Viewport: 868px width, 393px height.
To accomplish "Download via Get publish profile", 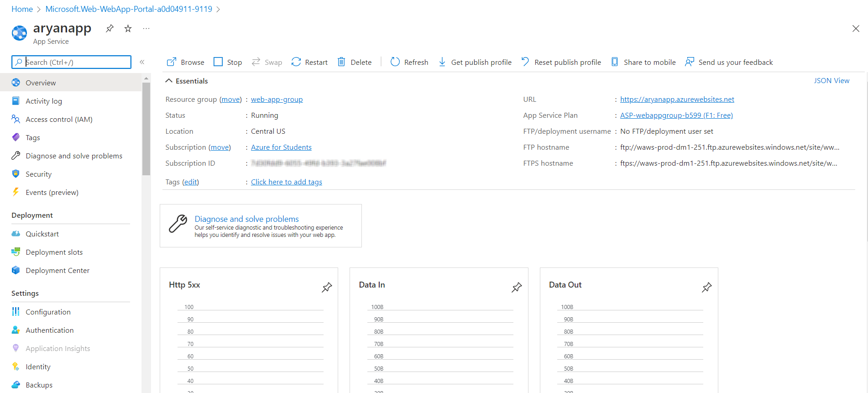I will coord(475,62).
